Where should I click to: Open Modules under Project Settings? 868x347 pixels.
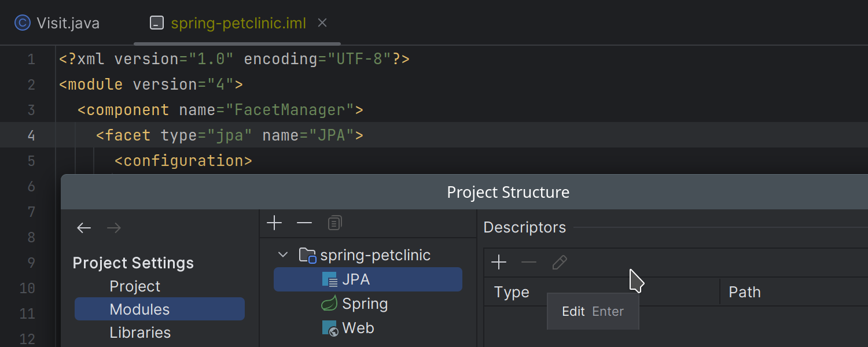139,309
